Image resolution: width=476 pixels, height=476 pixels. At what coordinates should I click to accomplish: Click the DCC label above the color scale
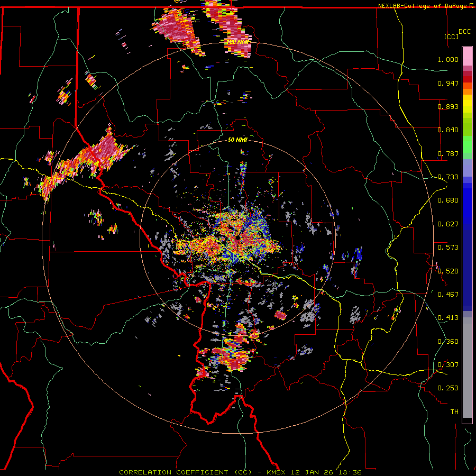pos(464,32)
